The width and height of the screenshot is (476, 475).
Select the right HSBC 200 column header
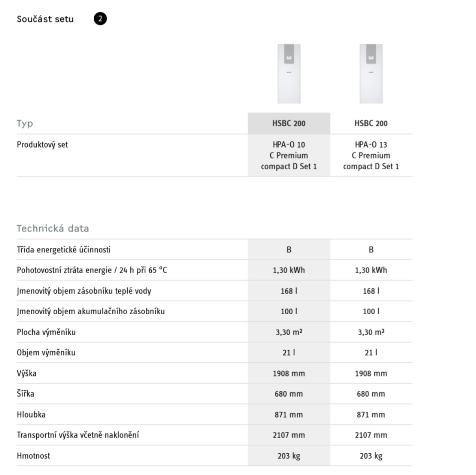371,123
